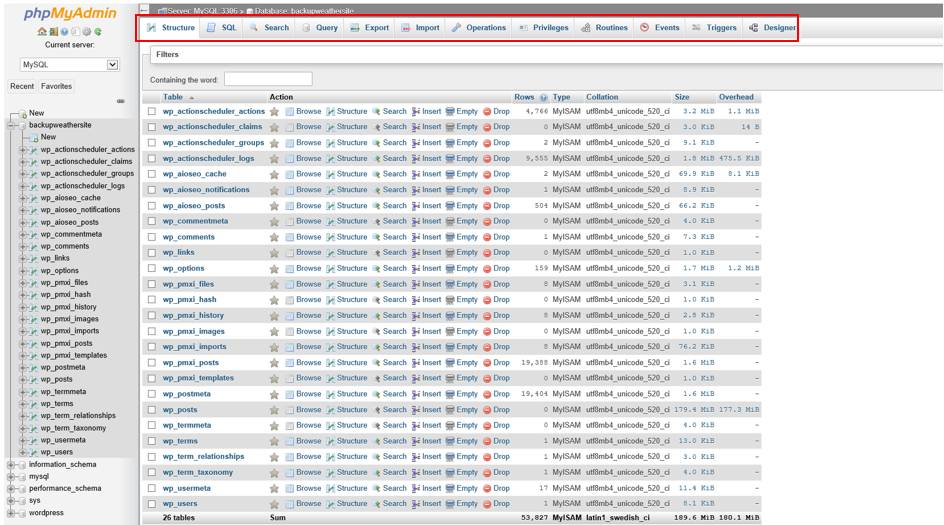This screenshot has height=525, width=944.
Task: Tick checkbox for wp_aioseo_cache
Action: coord(152,174)
